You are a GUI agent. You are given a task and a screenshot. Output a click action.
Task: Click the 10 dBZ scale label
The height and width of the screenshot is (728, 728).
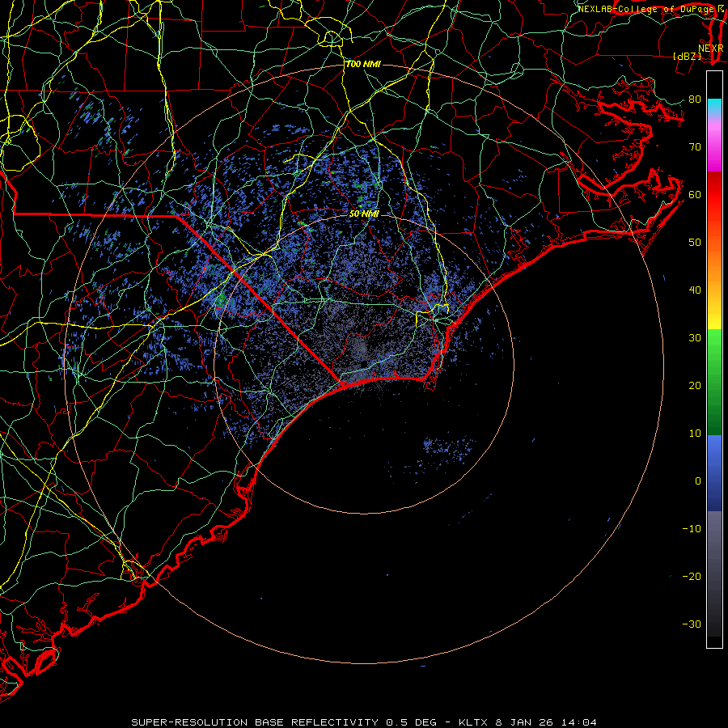point(695,434)
